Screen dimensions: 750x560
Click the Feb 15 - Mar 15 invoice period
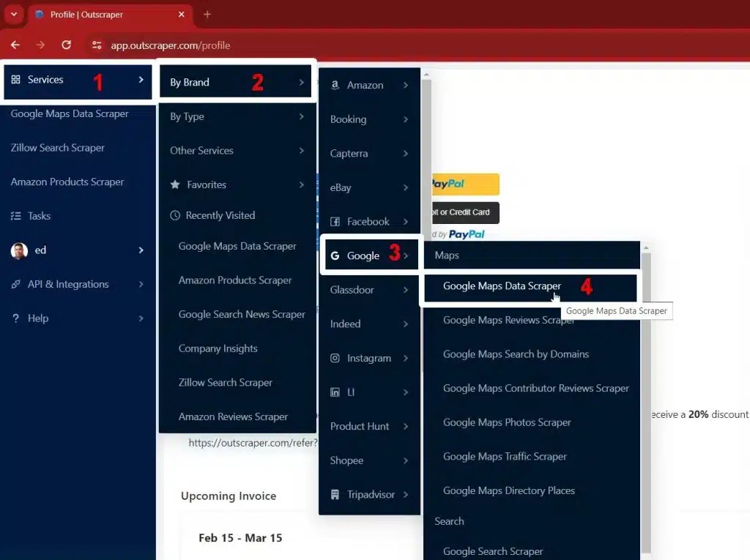pyautogui.click(x=240, y=537)
